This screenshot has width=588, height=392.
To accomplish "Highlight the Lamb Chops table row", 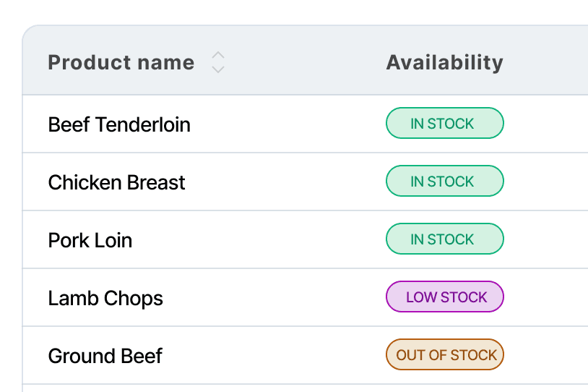I will [303, 298].
